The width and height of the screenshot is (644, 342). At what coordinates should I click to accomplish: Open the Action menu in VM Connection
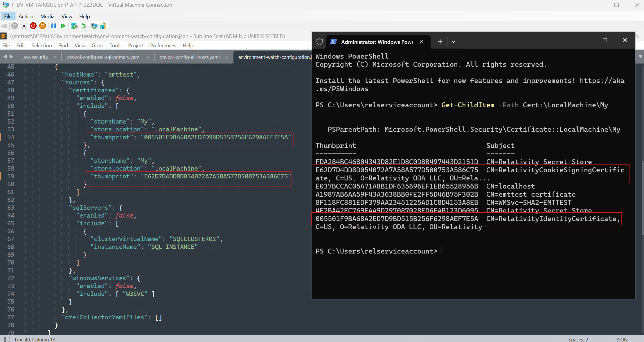(26, 17)
